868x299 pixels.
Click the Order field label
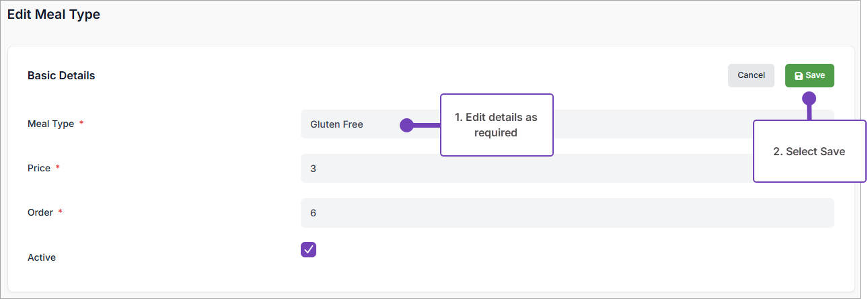[x=40, y=213]
